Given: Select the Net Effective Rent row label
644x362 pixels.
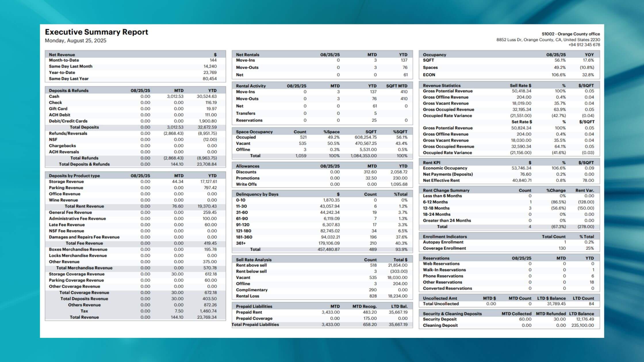Looking at the screenshot, I should (441, 180).
